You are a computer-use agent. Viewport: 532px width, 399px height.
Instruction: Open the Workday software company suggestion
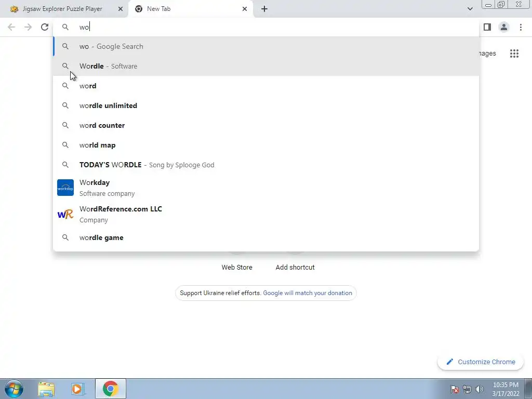tap(266, 188)
